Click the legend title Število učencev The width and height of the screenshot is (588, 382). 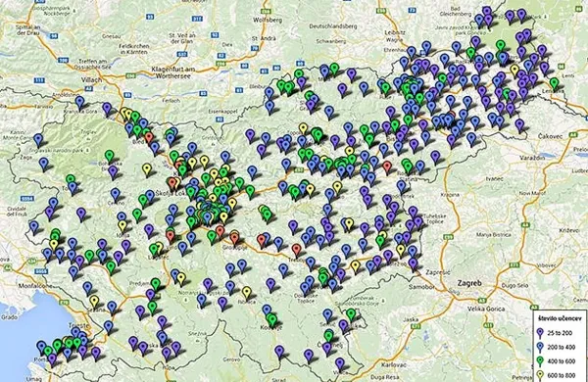(560, 318)
